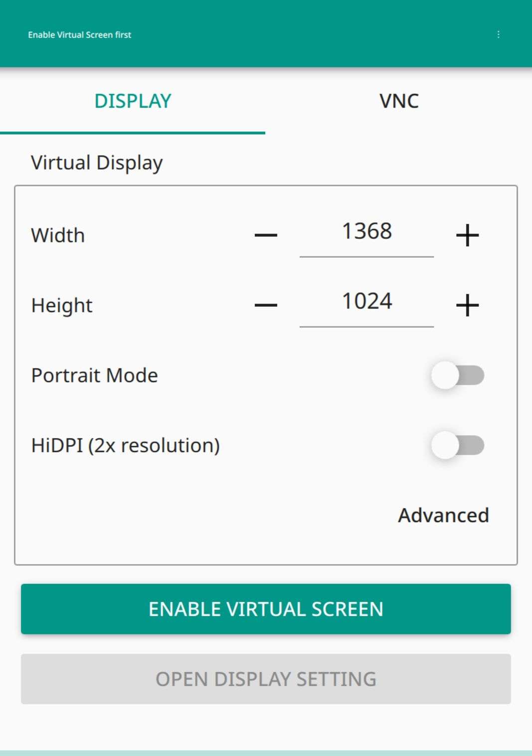The height and width of the screenshot is (756, 532).
Task: Click the Height label text
Action: pyautogui.click(x=62, y=305)
